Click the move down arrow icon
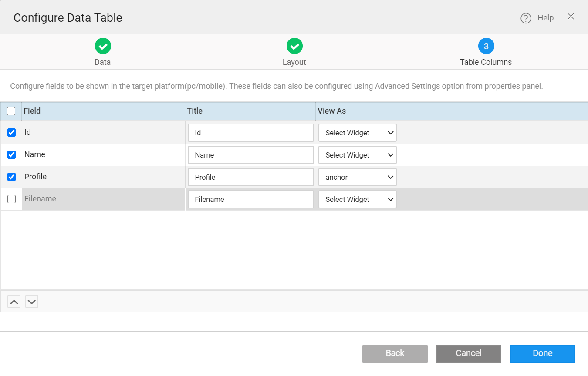 [x=32, y=302]
